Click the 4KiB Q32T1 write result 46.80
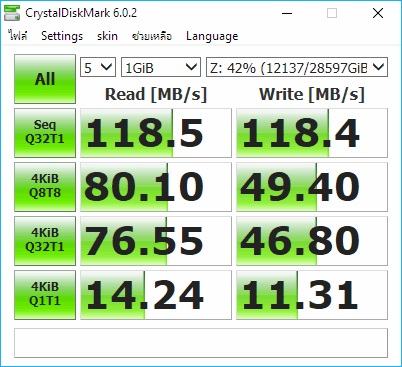 tap(312, 241)
